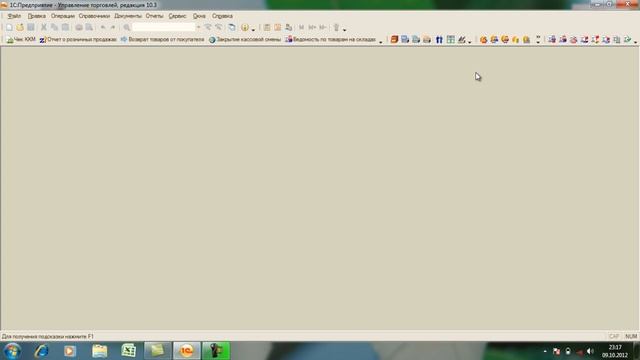Image resolution: width=640 pixels, height=360 pixels.
Task: Open the Файл menu
Action: (14, 16)
